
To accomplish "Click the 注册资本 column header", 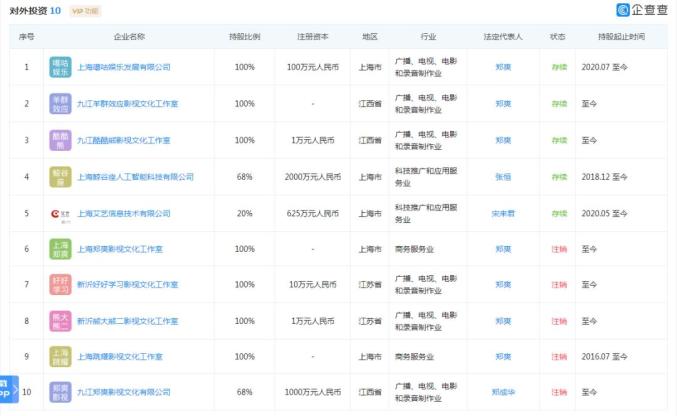I will point(313,37).
